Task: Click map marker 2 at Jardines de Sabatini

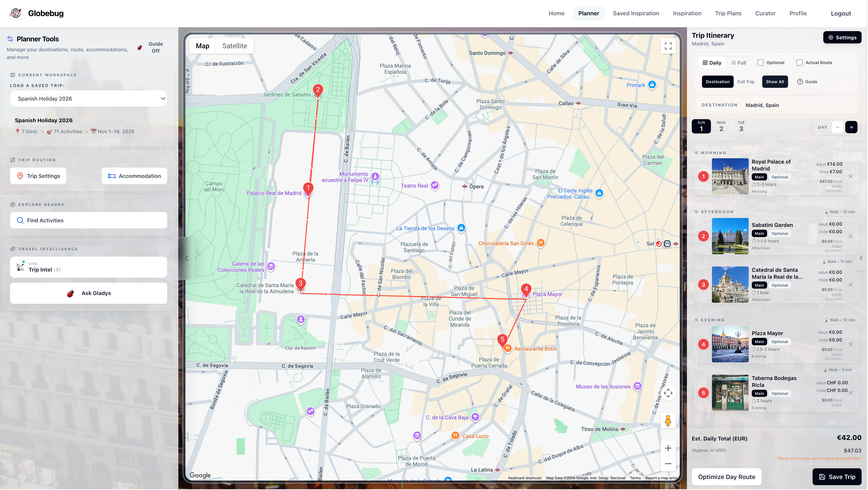Action: tap(318, 91)
